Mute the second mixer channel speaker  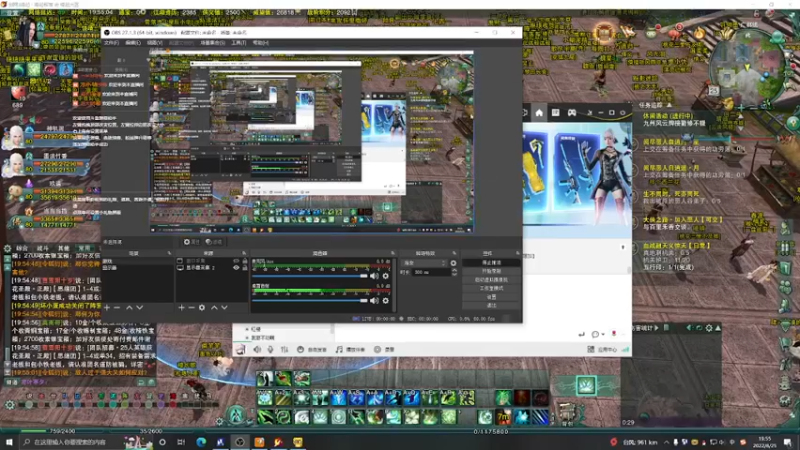(x=374, y=301)
